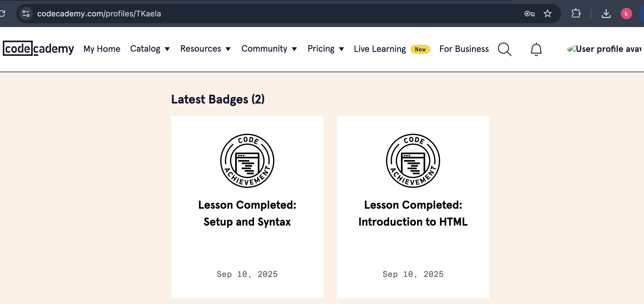Open the Chrome profile 'k' avatar
Viewport: 644px width, 304px height.
626,14
